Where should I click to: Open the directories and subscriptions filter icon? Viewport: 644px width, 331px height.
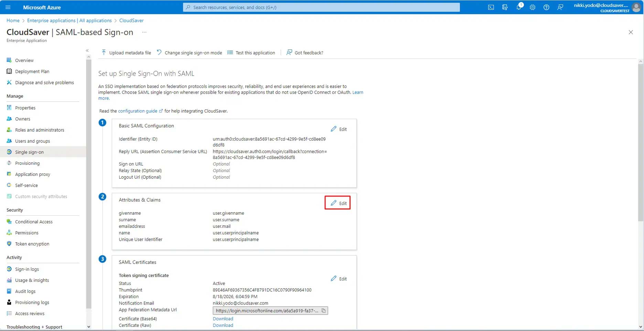(505, 7)
